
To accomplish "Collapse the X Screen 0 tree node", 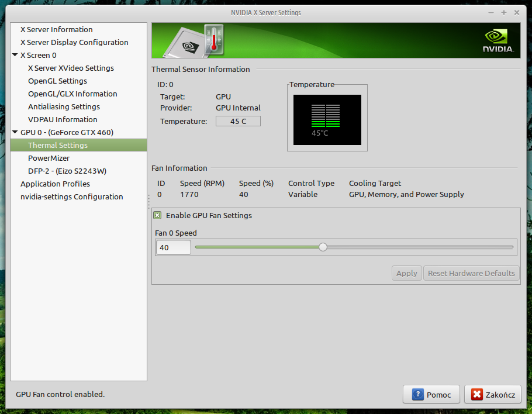I will (15, 54).
